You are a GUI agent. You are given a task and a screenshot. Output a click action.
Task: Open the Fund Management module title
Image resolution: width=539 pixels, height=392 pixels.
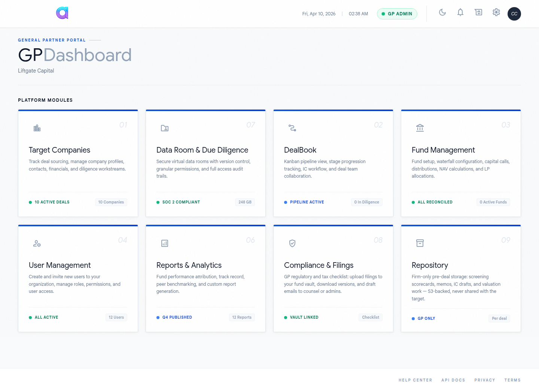pos(443,150)
